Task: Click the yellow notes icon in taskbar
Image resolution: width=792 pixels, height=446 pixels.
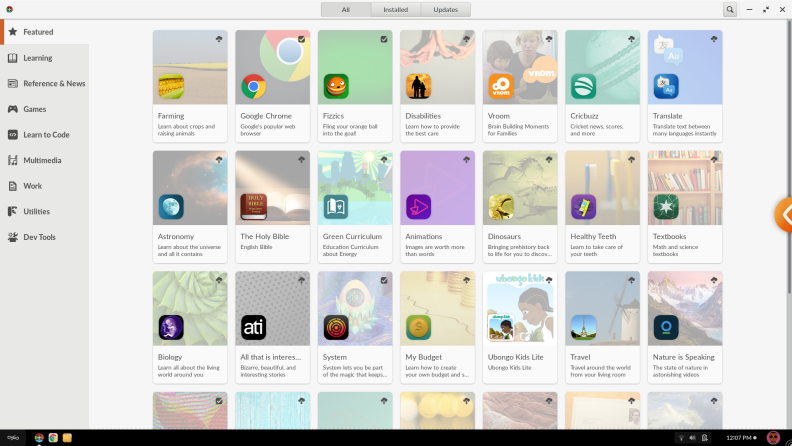Action: pos(67,438)
